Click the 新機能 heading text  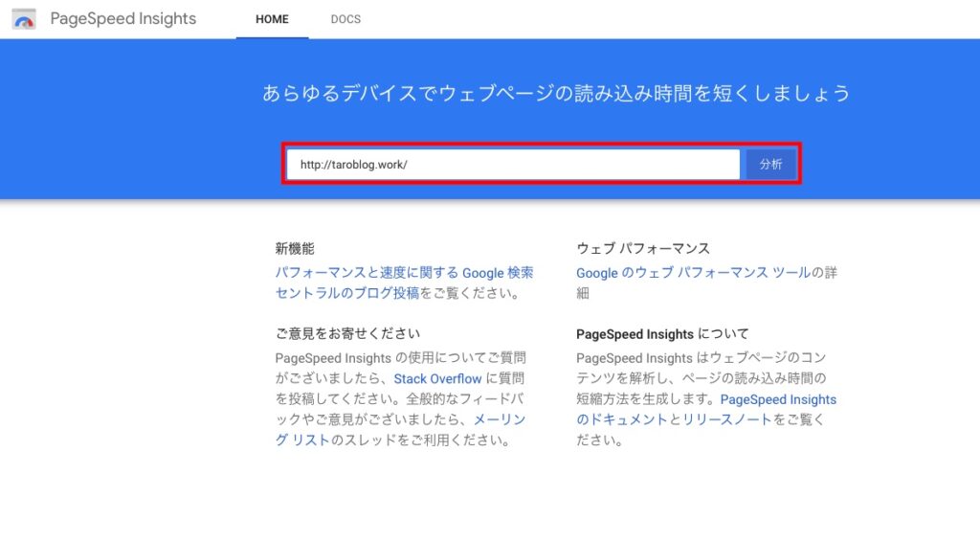coord(295,249)
